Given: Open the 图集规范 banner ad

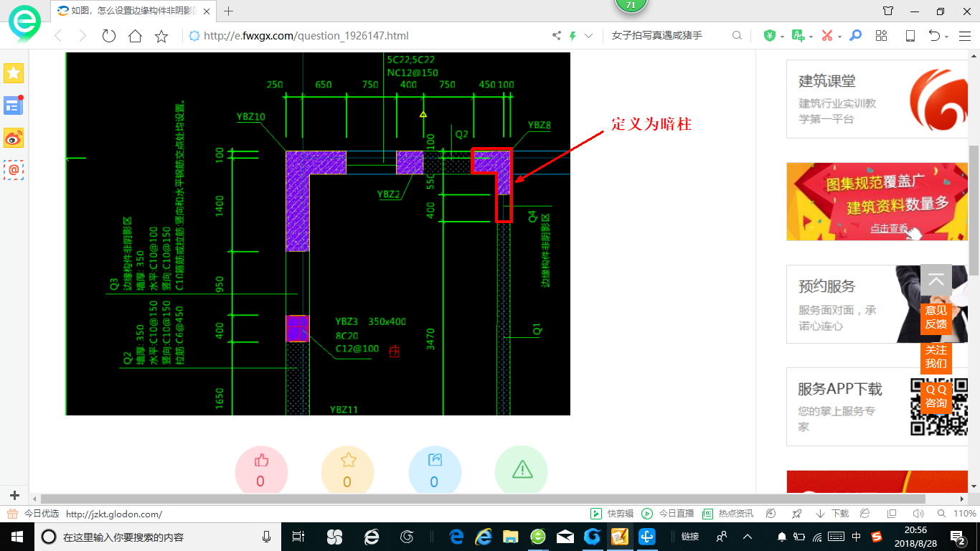Looking at the screenshot, I should (877, 202).
